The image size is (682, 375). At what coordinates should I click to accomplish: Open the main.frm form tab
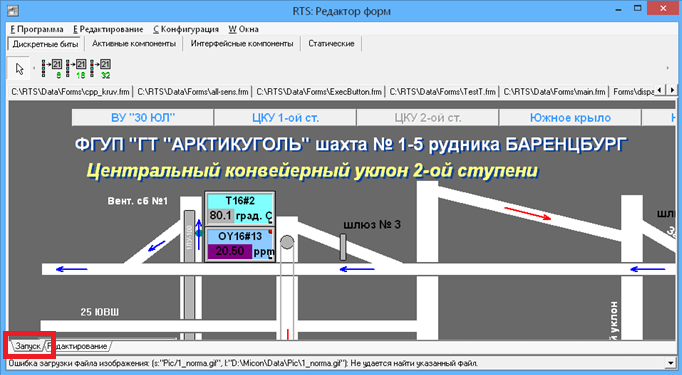554,92
